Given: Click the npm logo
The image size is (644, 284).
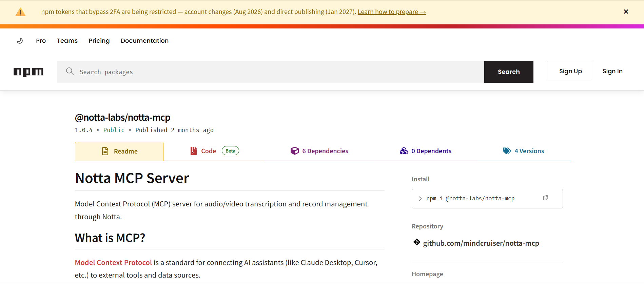Looking at the screenshot, I should [28, 72].
